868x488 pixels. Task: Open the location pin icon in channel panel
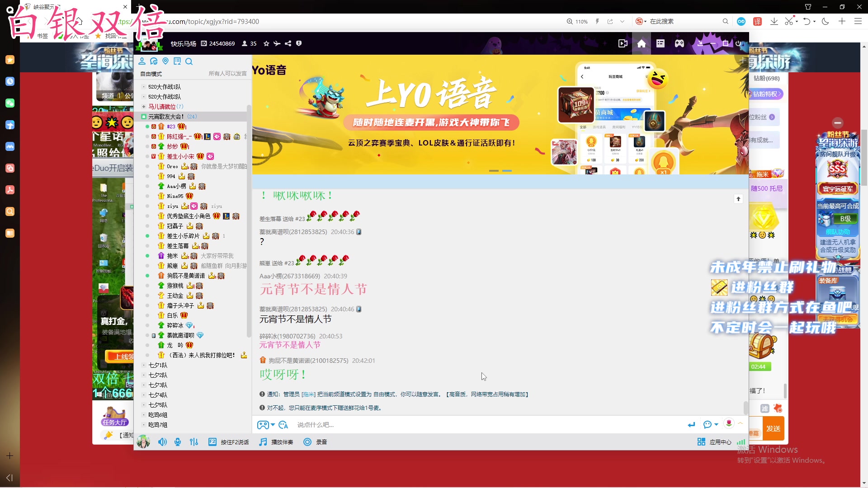[165, 61]
